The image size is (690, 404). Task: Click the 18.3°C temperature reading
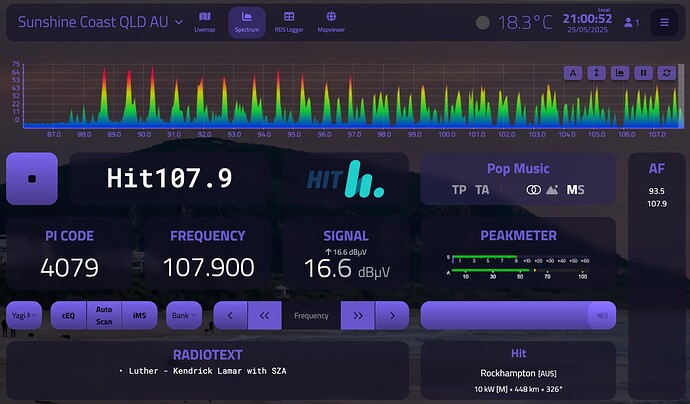click(525, 22)
